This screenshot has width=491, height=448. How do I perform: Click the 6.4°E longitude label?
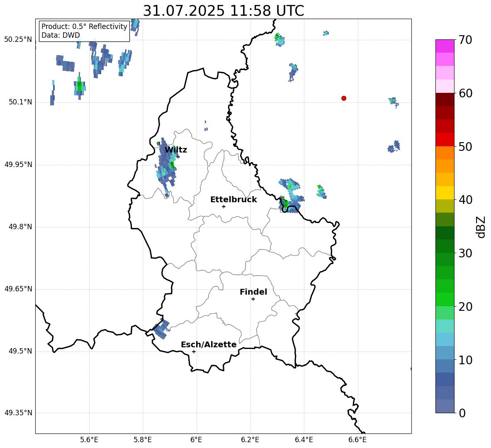[x=304, y=440]
